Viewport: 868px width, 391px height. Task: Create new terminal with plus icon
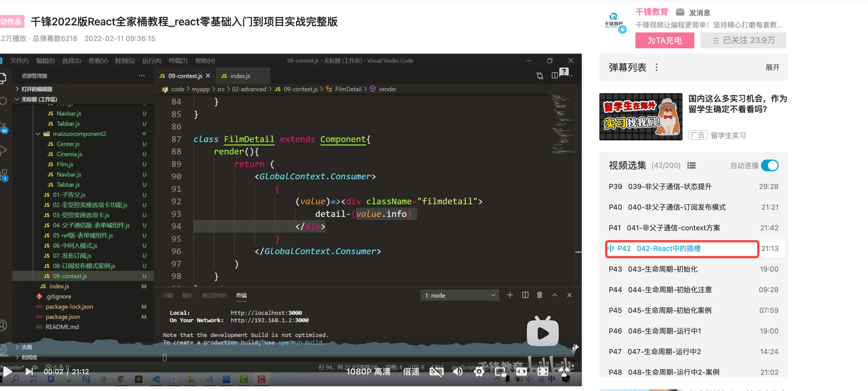click(510, 295)
